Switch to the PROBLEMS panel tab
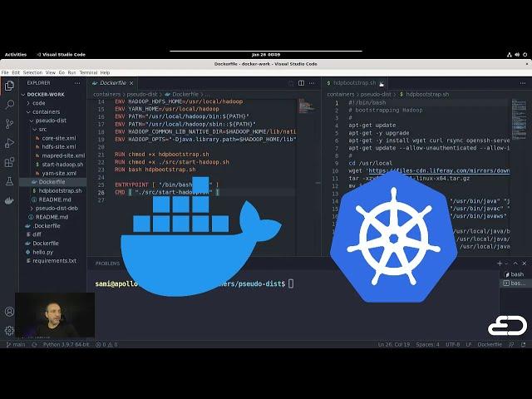Viewport: 532px width, 399px height. pyautogui.click(x=107, y=264)
